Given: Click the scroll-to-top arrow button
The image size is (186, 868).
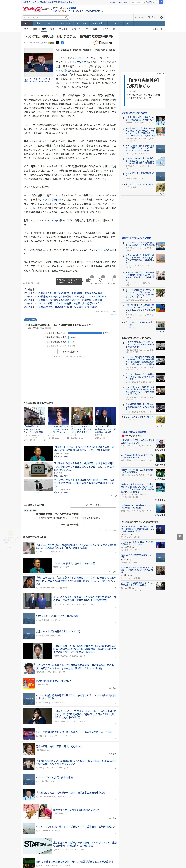Looking at the screenshot, I should tap(180, 537).
